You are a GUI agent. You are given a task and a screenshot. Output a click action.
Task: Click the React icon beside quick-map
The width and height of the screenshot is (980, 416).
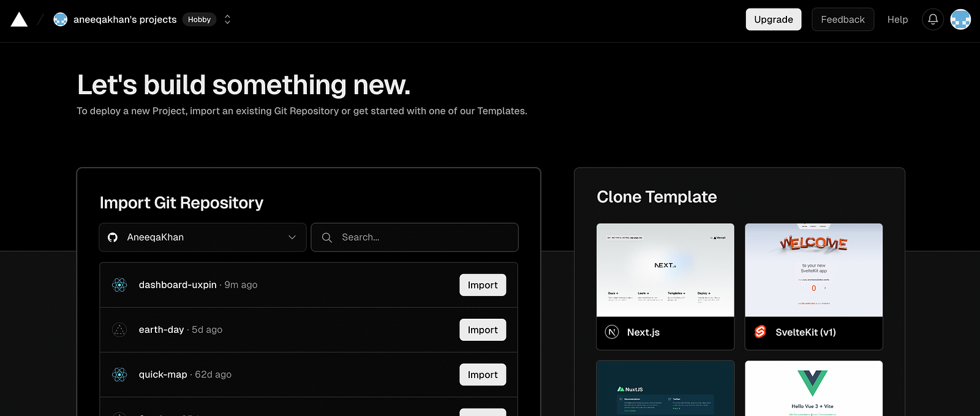(119, 374)
